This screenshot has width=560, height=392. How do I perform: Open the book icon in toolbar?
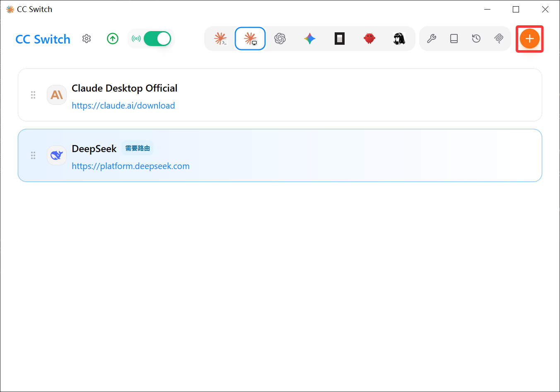pyautogui.click(x=454, y=39)
